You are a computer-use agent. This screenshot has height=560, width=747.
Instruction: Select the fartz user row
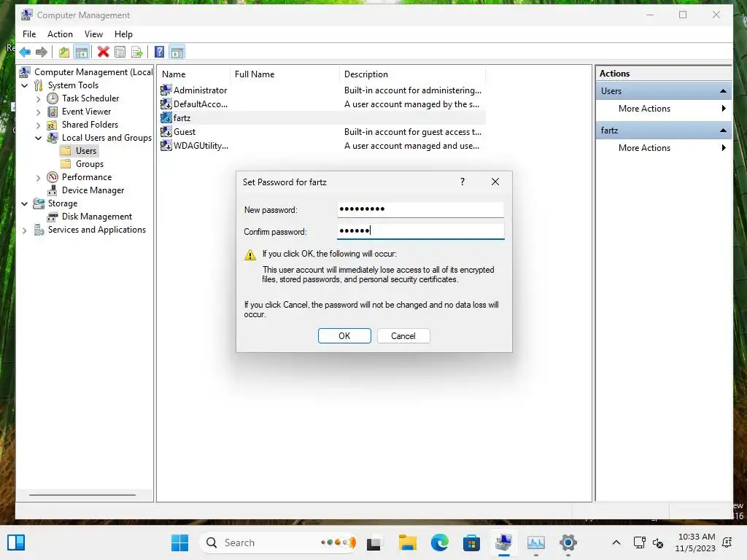click(x=322, y=117)
